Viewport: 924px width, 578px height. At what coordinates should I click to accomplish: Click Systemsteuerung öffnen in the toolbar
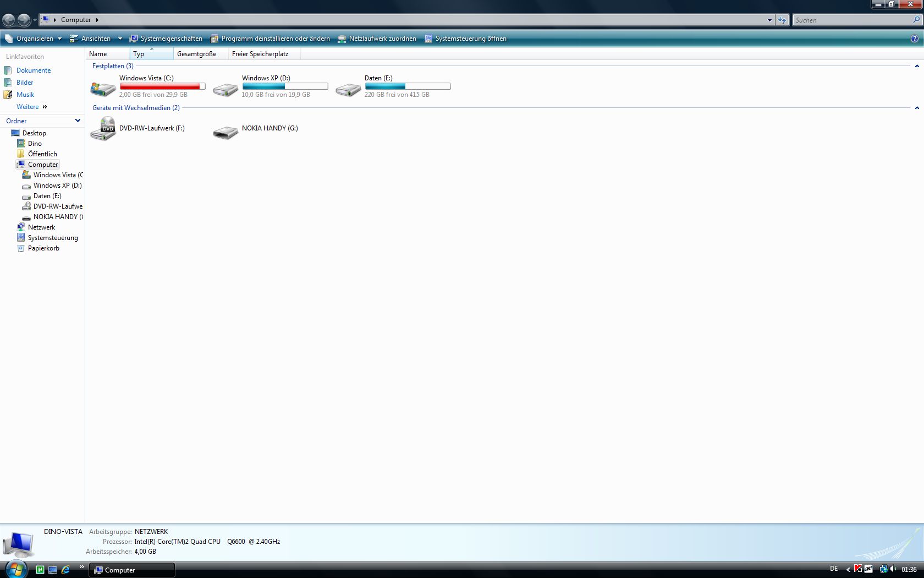pyautogui.click(x=465, y=39)
